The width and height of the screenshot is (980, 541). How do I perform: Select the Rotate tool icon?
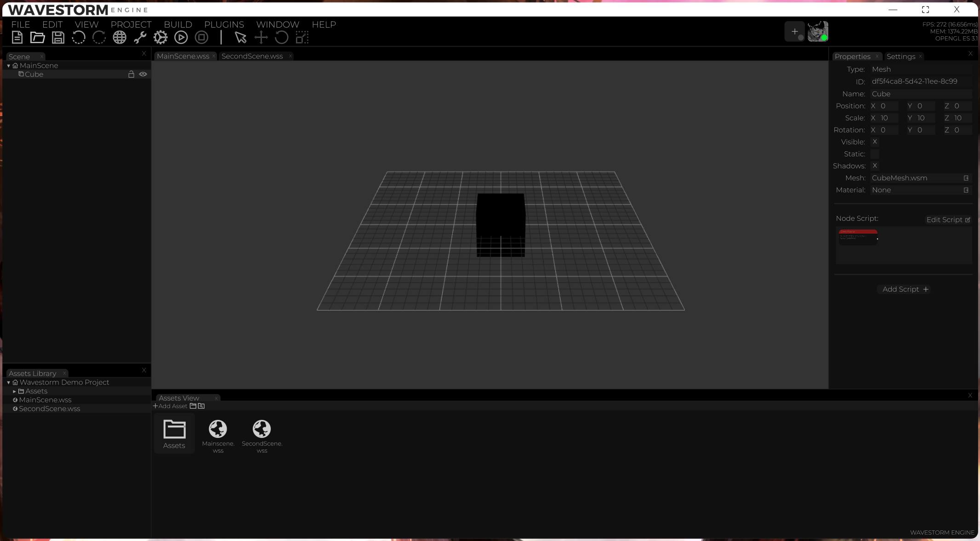[x=282, y=38]
